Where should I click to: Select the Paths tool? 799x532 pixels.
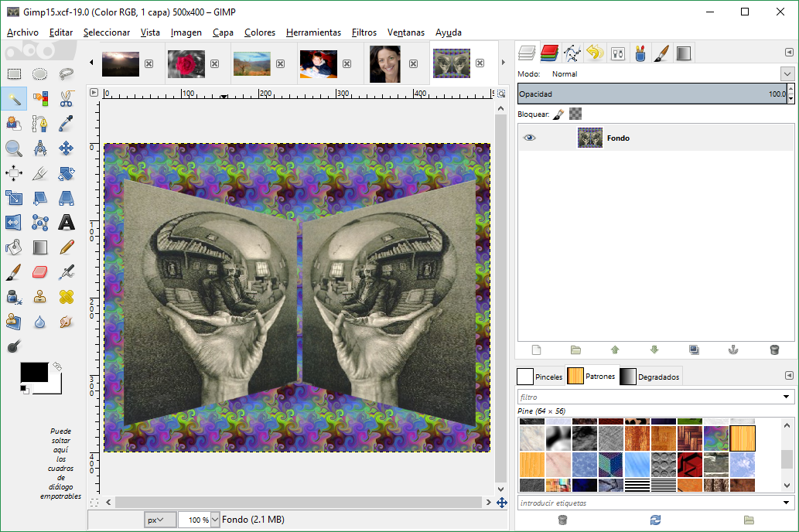(39, 123)
